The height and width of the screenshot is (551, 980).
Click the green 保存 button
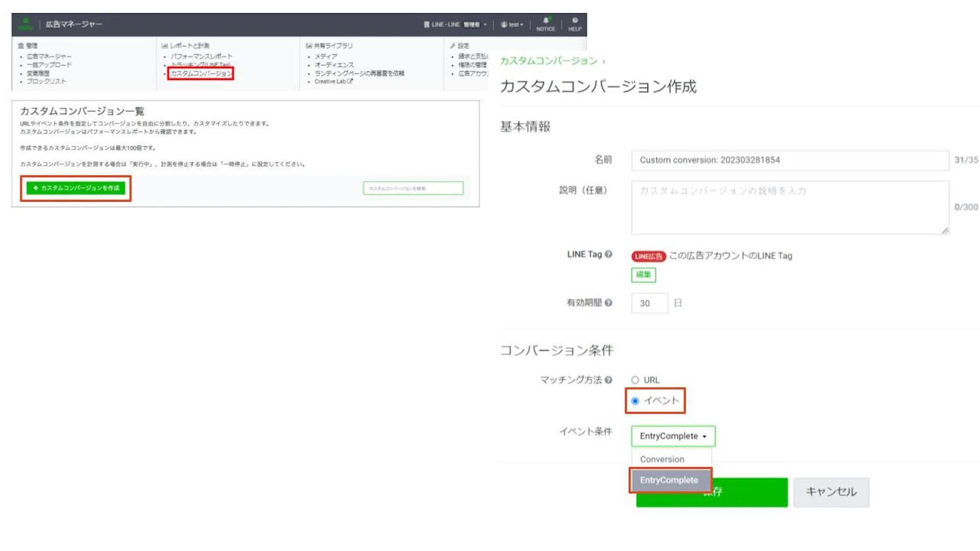tap(712, 492)
